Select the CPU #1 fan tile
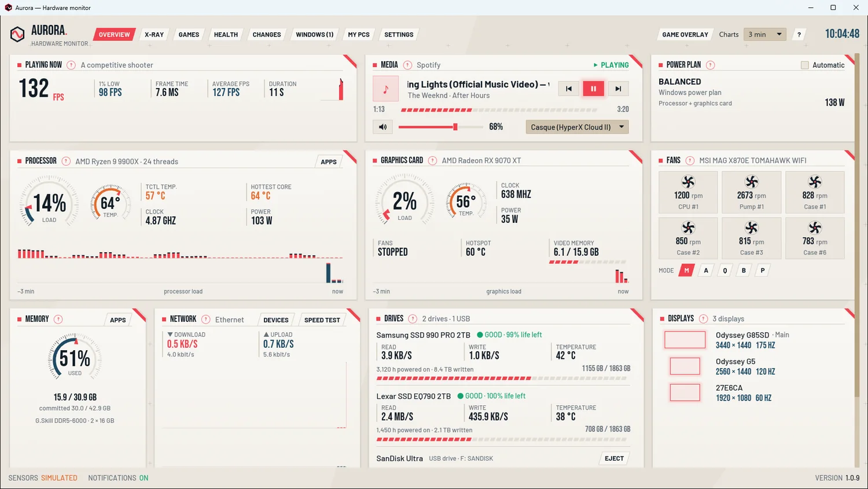 tap(688, 193)
